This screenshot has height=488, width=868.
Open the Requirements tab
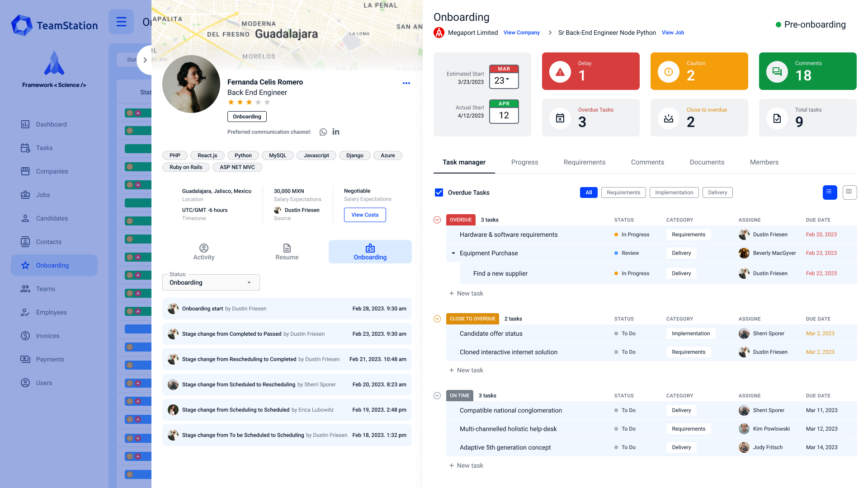click(x=584, y=162)
